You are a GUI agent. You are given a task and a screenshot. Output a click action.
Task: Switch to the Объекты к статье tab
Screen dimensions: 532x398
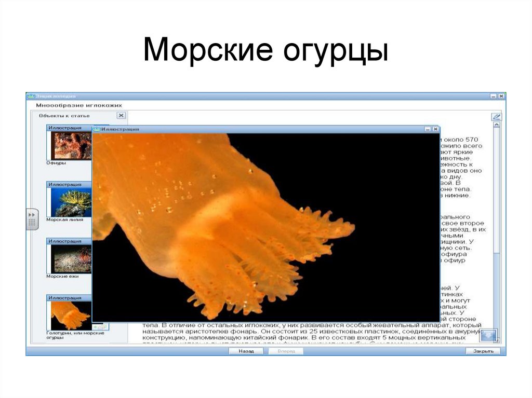click(65, 115)
